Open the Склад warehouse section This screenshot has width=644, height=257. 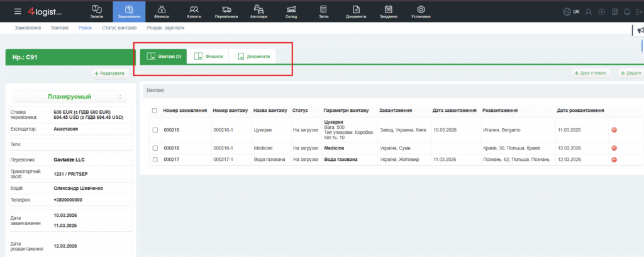click(x=291, y=11)
